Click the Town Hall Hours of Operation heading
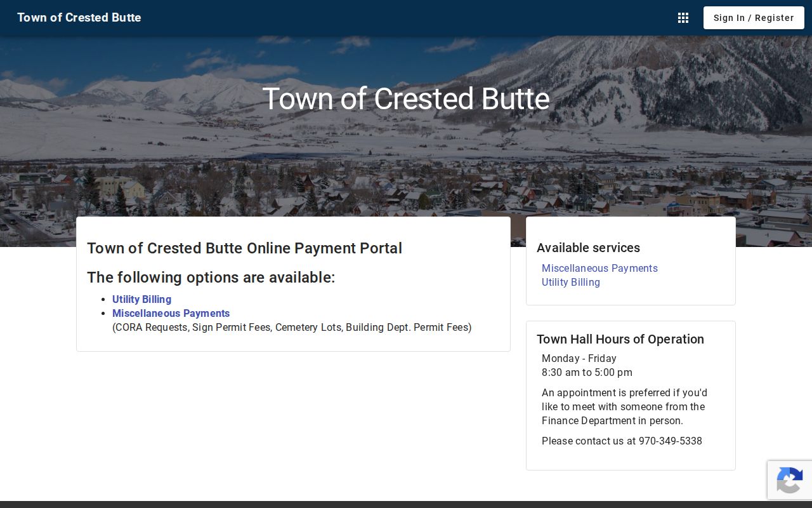Image resolution: width=812 pixels, height=508 pixels. click(620, 339)
